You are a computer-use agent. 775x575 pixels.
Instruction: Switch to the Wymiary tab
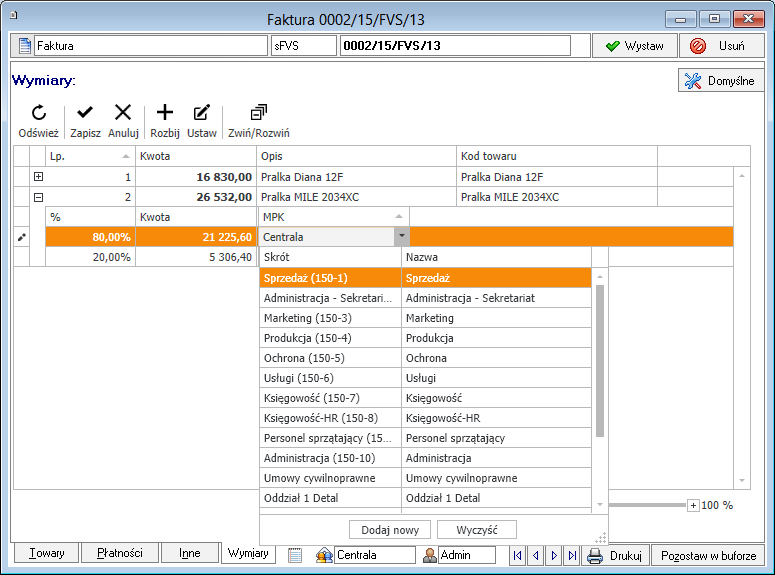(x=248, y=553)
